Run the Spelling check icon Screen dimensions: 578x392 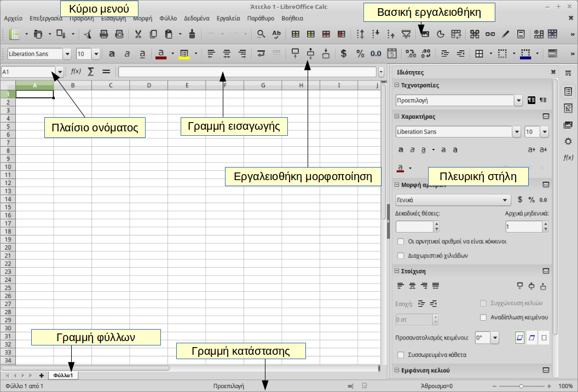tap(276, 34)
